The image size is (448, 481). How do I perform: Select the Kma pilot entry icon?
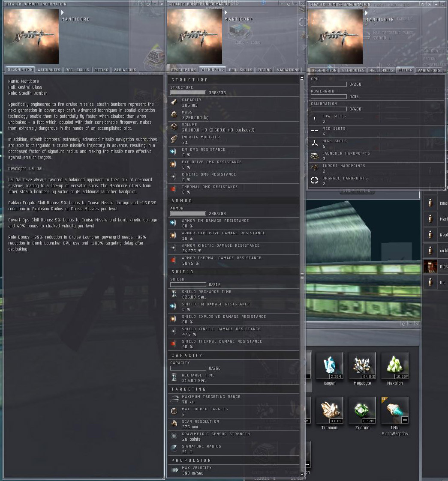click(430, 203)
